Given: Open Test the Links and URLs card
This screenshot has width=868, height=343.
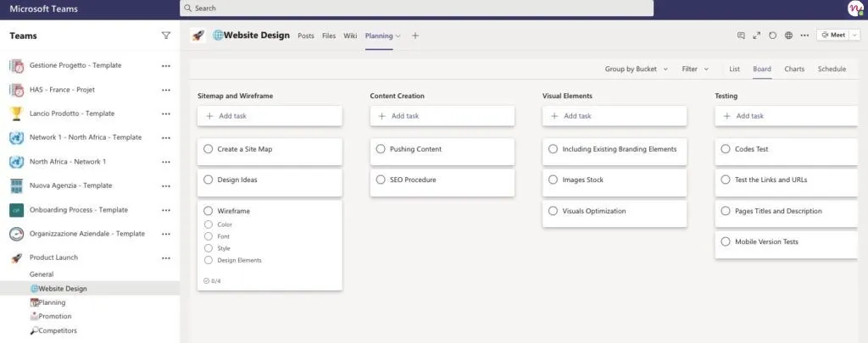Looking at the screenshot, I should [x=787, y=183].
